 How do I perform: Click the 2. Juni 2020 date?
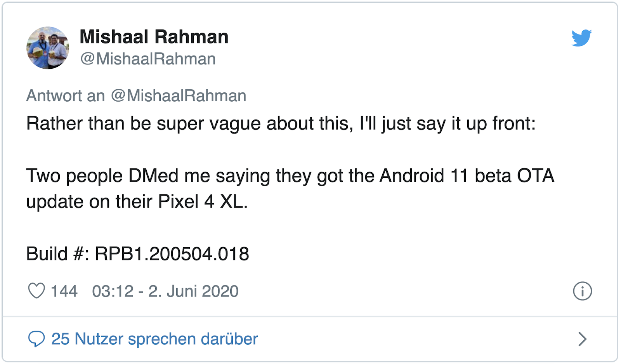[x=193, y=291]
